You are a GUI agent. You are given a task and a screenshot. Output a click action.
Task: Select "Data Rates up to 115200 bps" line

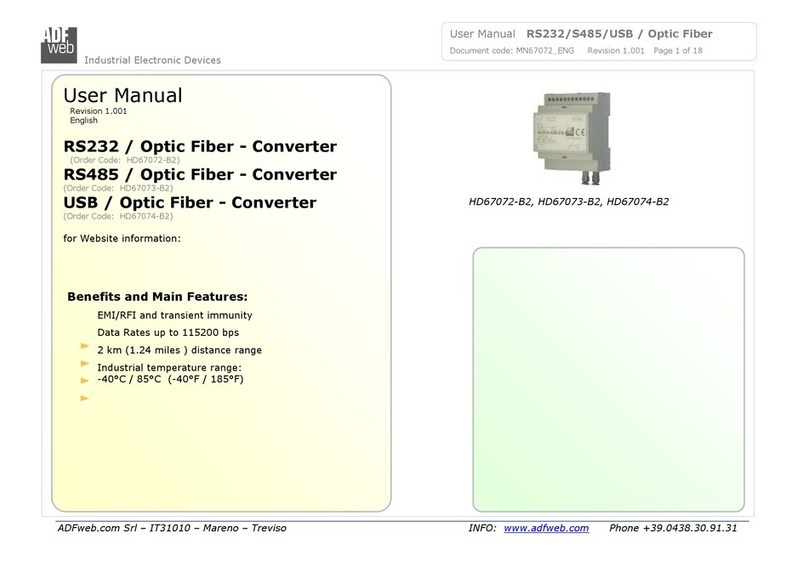click(168, 333)
